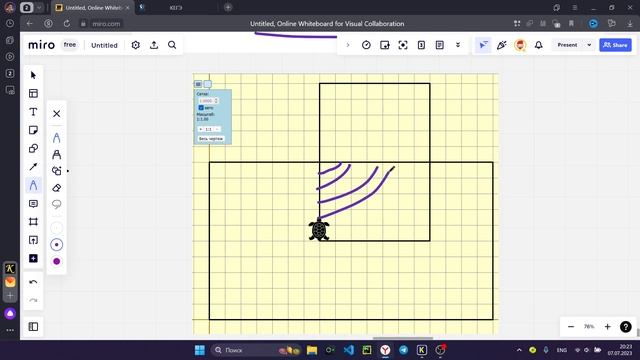Viewport: 640px width, 360px height.
Task: Open the user avatar menu
Action: [x=520, y=45]
